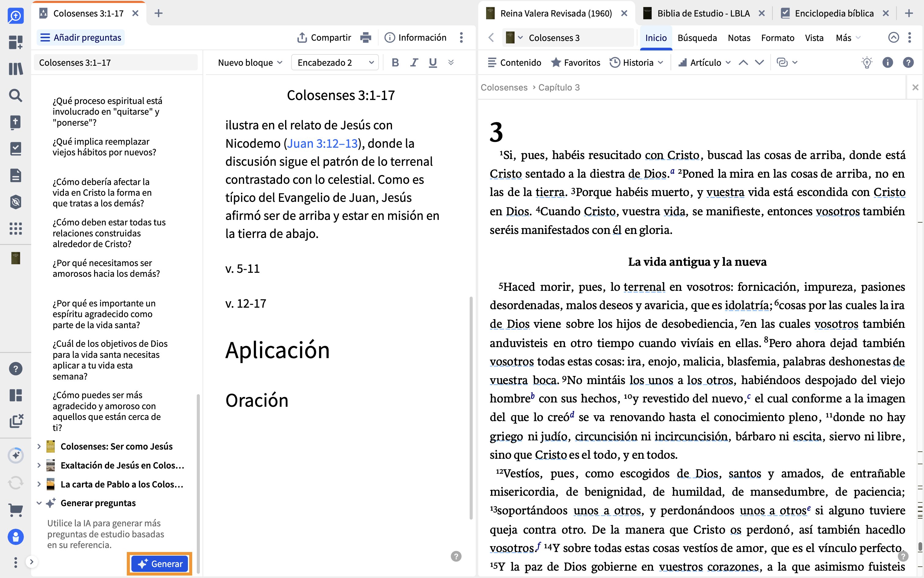The image size is (924, 578).
Task: Open the Logos home icon at top of sidebar
Action: tap(16, 16)
